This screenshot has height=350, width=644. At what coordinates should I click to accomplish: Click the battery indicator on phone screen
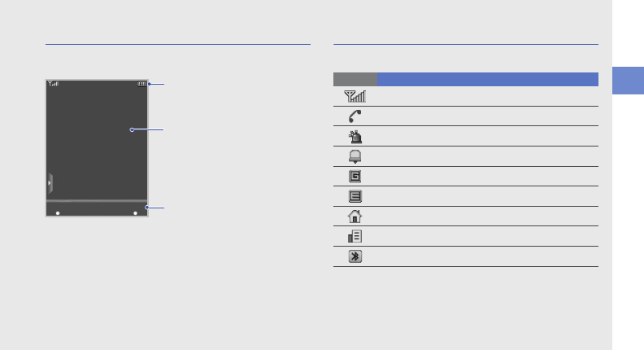point(143,83)
